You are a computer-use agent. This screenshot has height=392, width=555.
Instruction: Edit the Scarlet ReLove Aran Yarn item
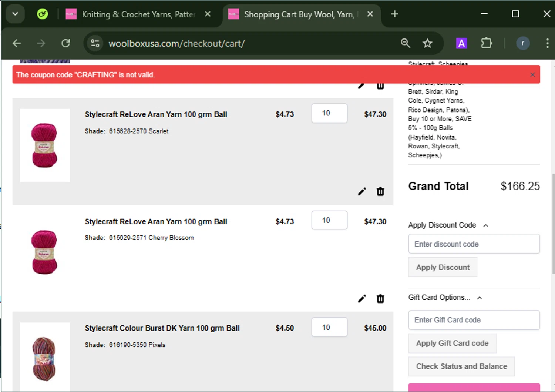[362, 191]
